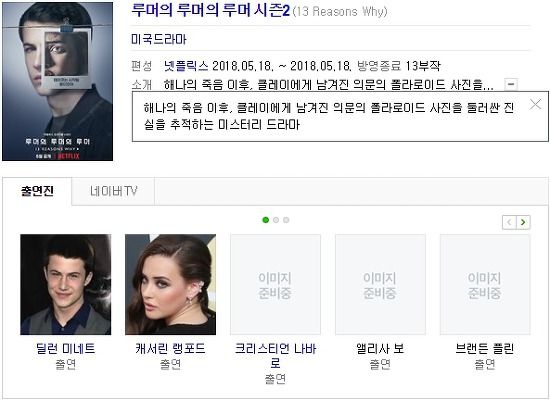Screen dimensions: 550x401
Task: Open the 13 Reasons Why poster image
Action: [x=58, y=81]
